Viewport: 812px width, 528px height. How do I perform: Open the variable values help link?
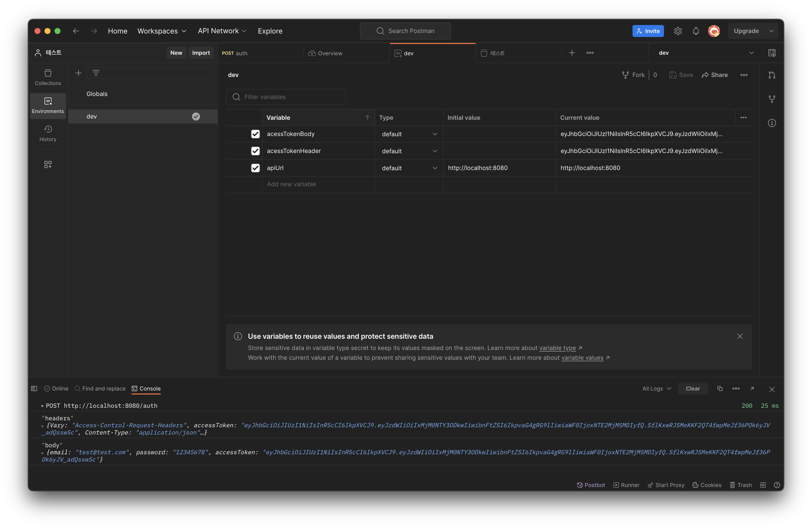coord(582,358)
